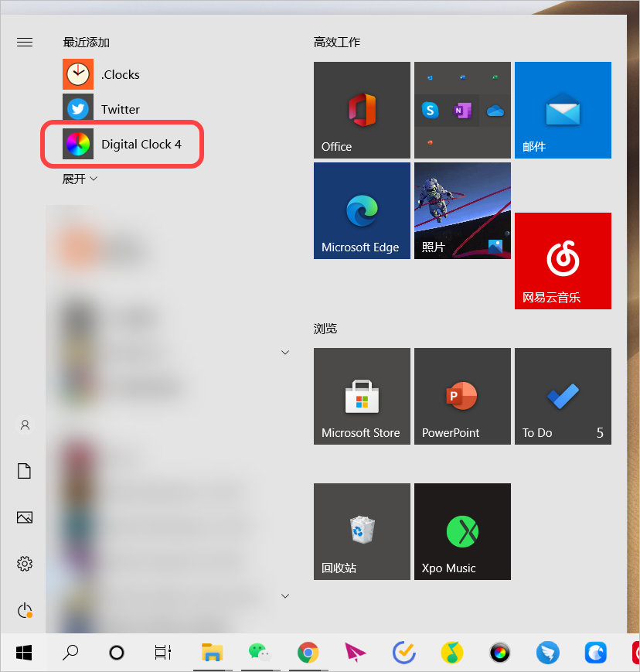The image size is (640, 672).
Task: Launch PowerPoint tile
Action: click(x=462, y=396)
